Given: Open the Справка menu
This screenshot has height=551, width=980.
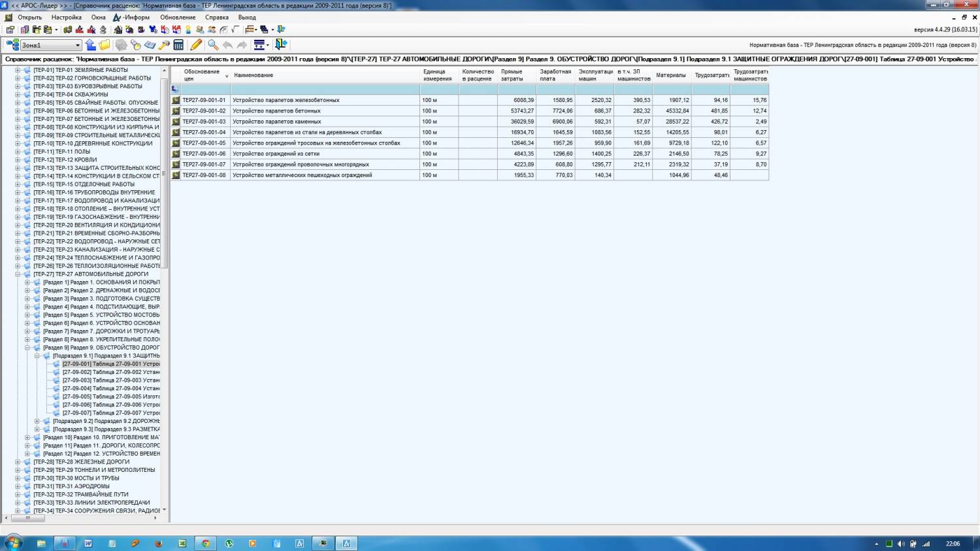Looking at the screenshot, I should click(217, 18).
